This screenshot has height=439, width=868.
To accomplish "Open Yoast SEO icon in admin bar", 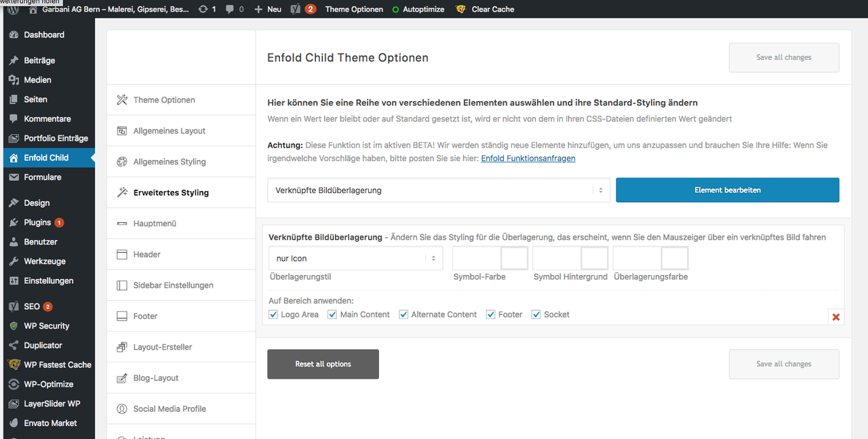I will 295,9.
